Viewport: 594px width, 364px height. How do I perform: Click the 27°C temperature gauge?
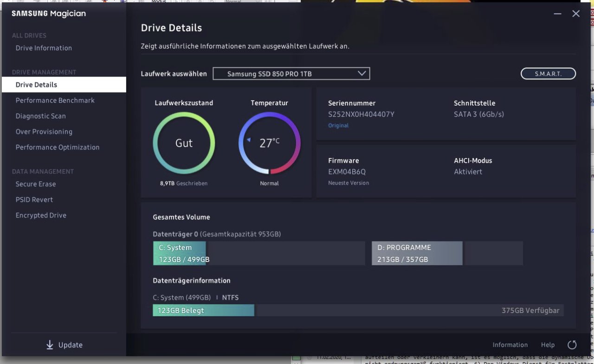tap(269, 143)
